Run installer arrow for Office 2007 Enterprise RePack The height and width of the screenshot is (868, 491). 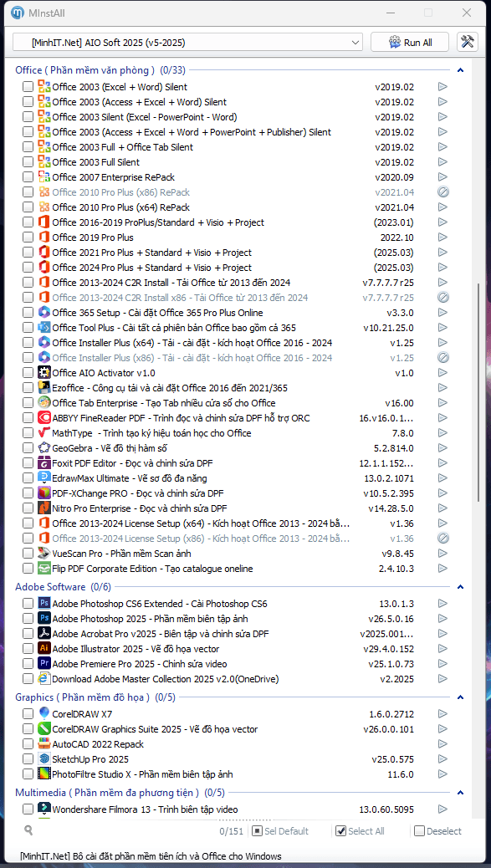(442, 177)
